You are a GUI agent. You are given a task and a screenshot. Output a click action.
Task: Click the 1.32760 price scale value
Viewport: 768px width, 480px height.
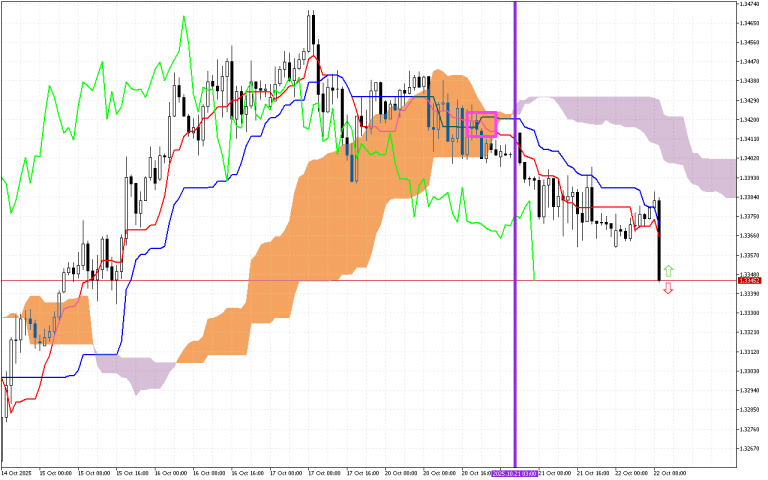tap(749, 429)
